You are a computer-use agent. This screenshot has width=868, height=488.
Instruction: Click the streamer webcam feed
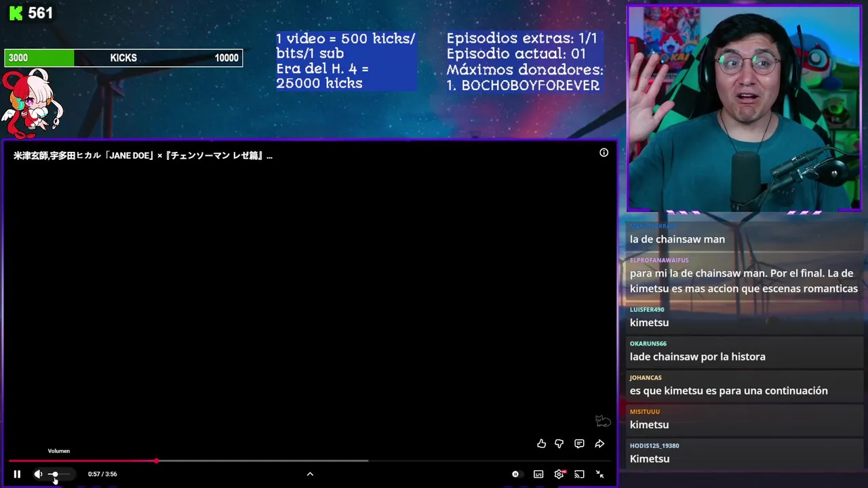coord(745,108)
